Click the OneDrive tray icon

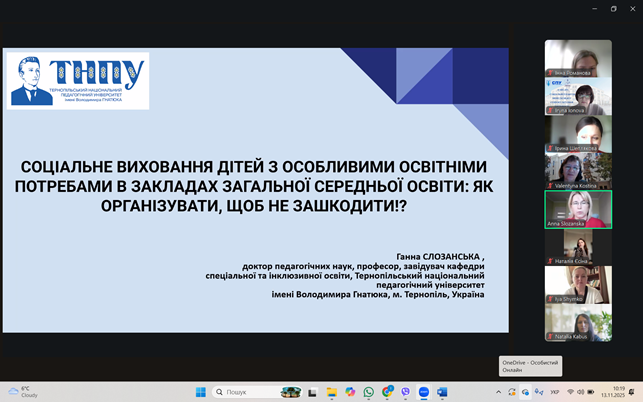coord(526,392)
